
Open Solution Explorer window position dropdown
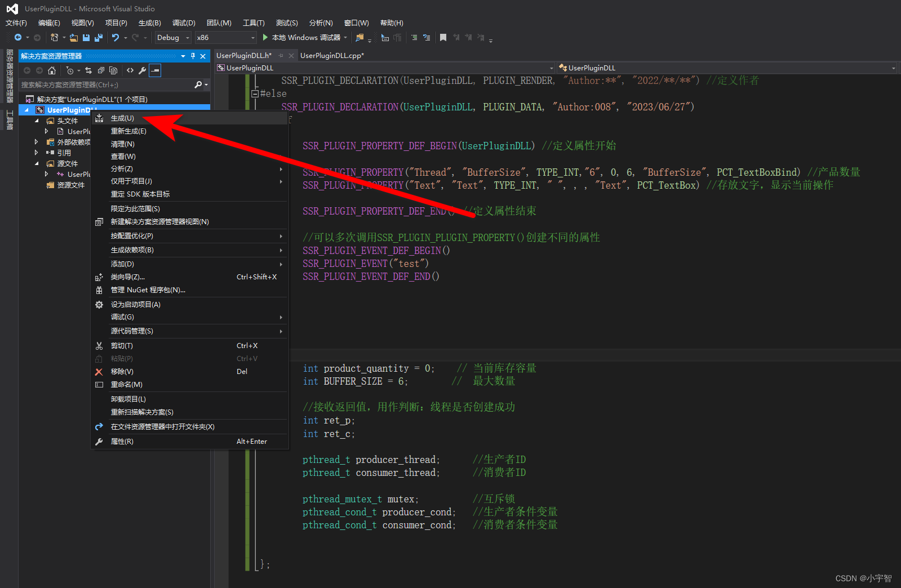[x=183, y=56]
